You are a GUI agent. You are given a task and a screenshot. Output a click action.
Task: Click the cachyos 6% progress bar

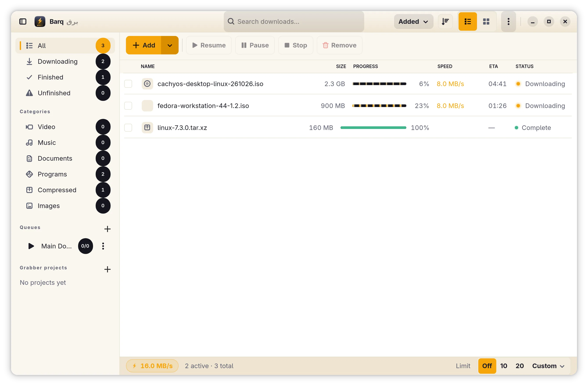pos(379,84)
